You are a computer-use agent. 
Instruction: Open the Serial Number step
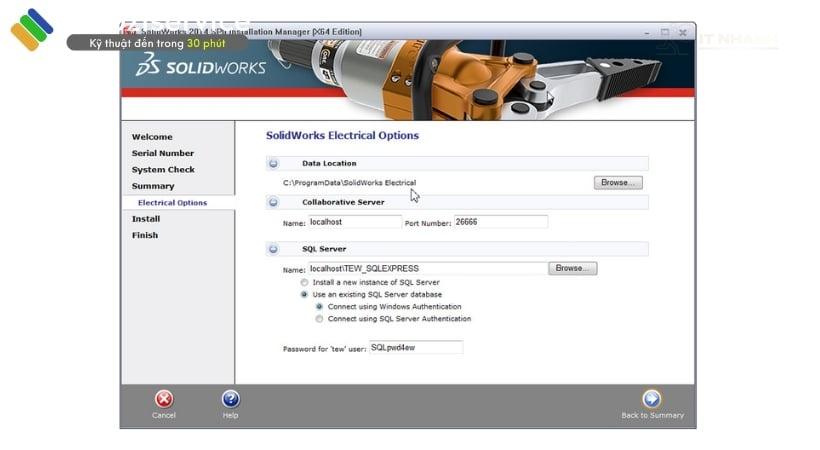[x=163, y=153]
